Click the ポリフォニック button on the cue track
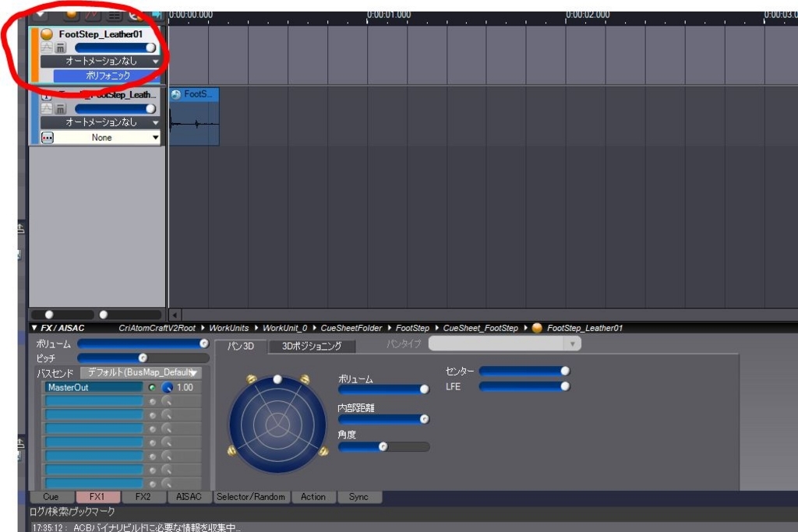 tap(108, 76)
